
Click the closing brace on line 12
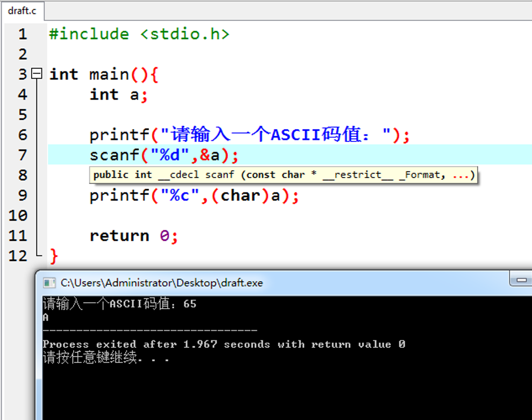pos(54,256)
